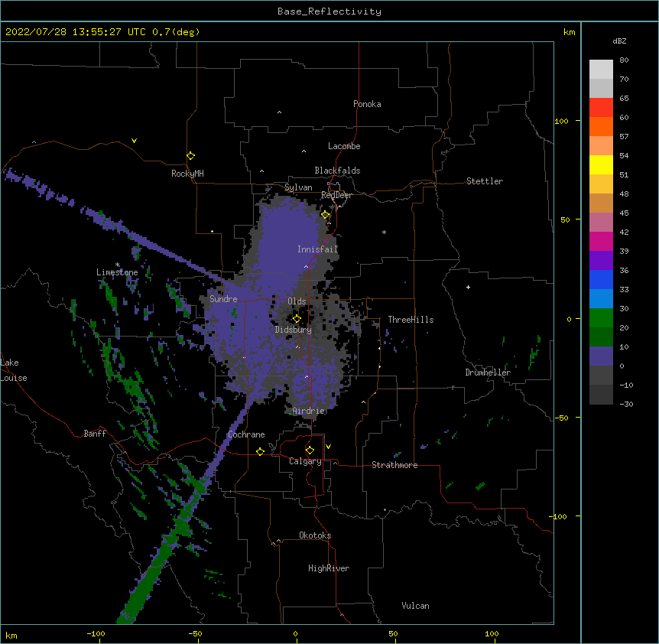Image resolution: width=659 pixels, height=644 pixels.
Task: Click the yellow station marker above Calgary
Action: click(x=310, y=450)
